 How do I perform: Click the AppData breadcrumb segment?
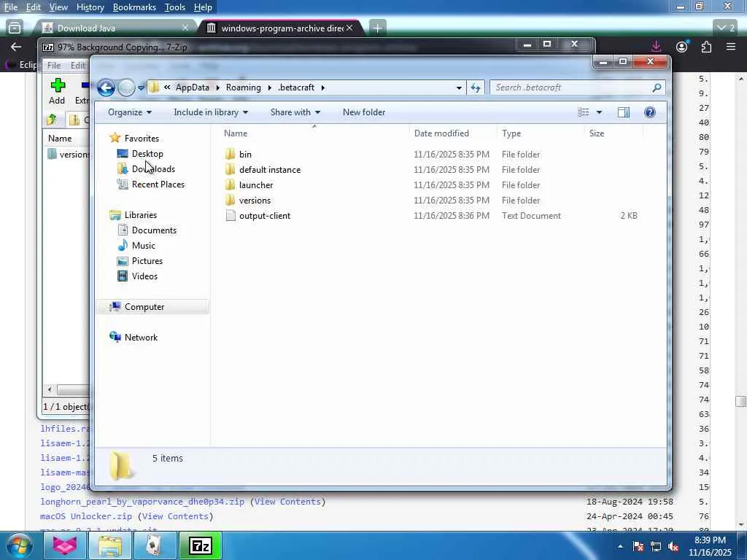193,87
